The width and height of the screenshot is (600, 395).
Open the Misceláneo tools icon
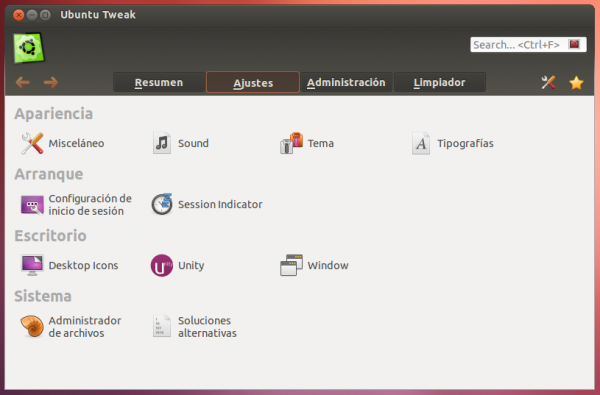[x=32, y=143]
